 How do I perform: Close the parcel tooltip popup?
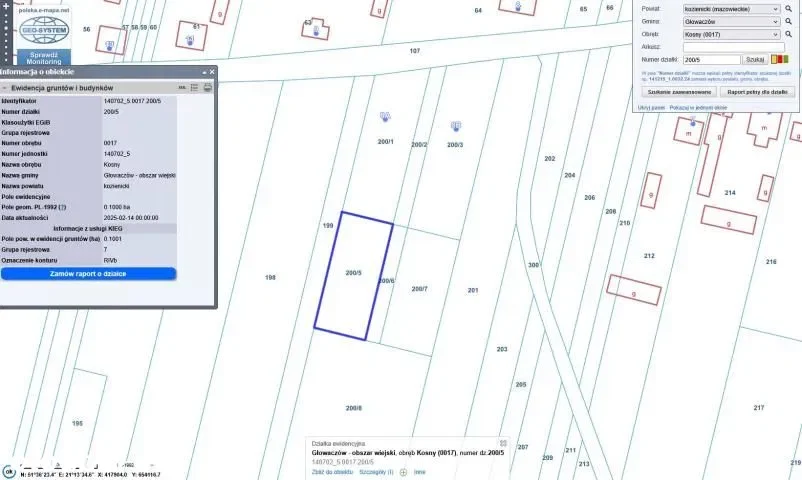pyautogui.click(x=503, y=442)
